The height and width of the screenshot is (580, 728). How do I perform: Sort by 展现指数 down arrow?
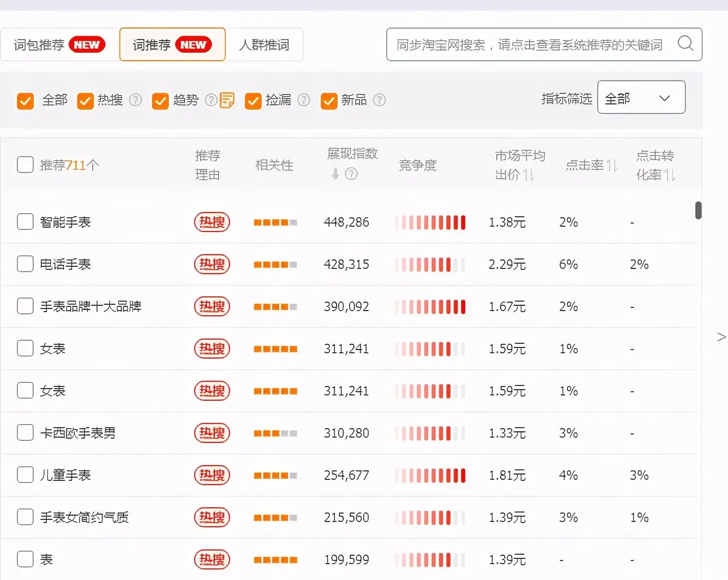pyautogui.click(x=336, y=174)
